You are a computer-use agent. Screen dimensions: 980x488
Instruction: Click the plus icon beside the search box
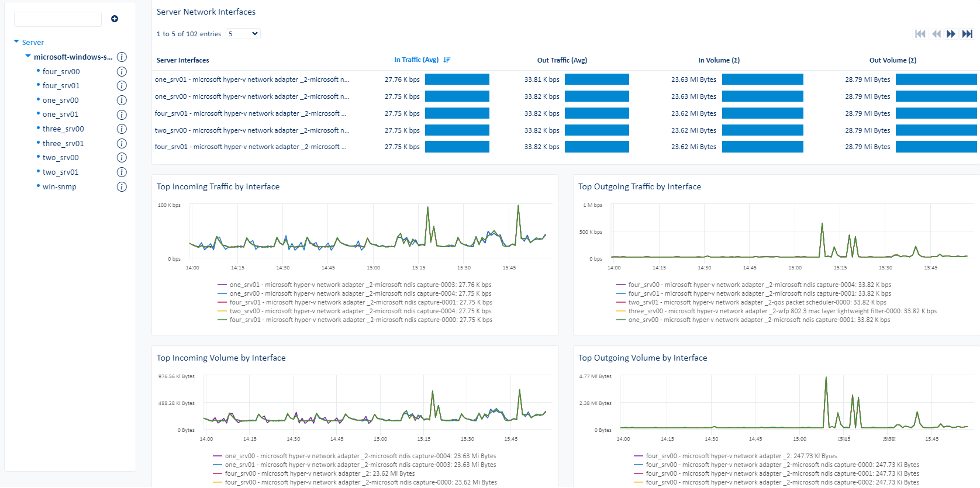click(x=115, y=19)
